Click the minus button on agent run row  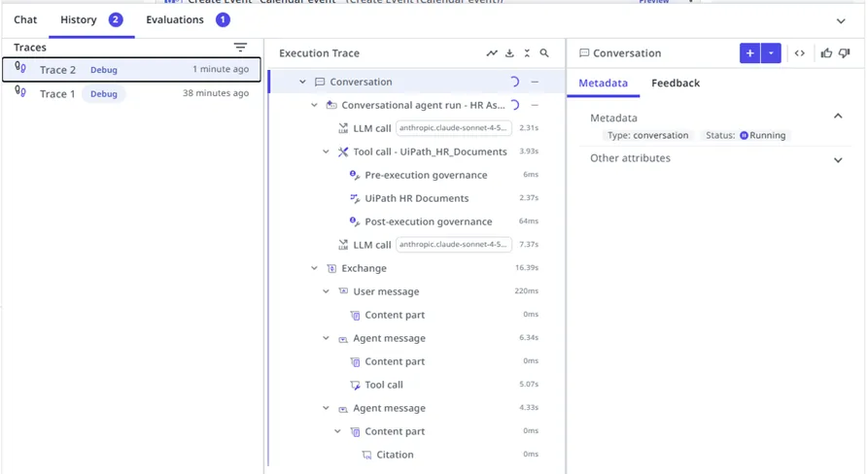(535, 105)
